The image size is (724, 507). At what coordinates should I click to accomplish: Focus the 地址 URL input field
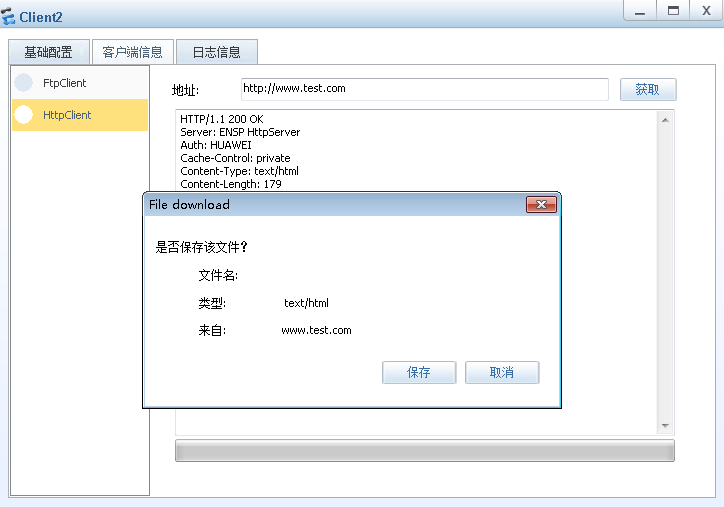[424, 89]
